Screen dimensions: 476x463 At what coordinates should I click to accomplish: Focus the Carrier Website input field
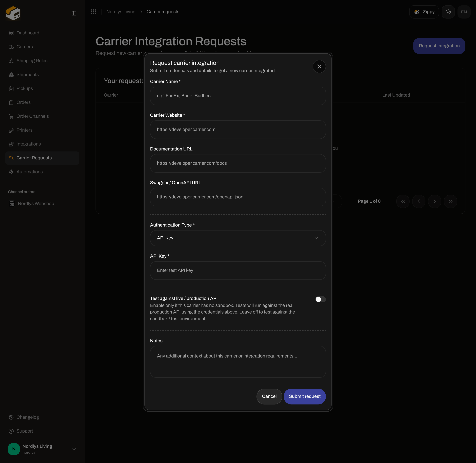coord(238,130)
